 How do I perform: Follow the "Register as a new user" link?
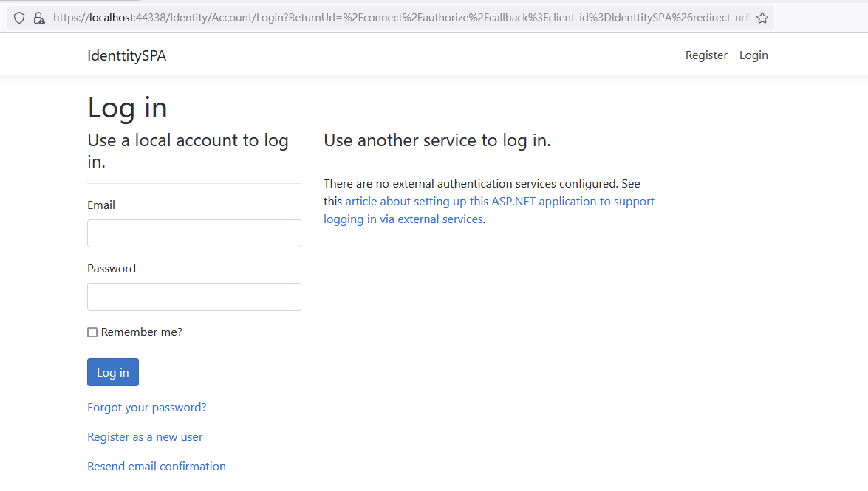pyautogui.click(x=145, y=437)
